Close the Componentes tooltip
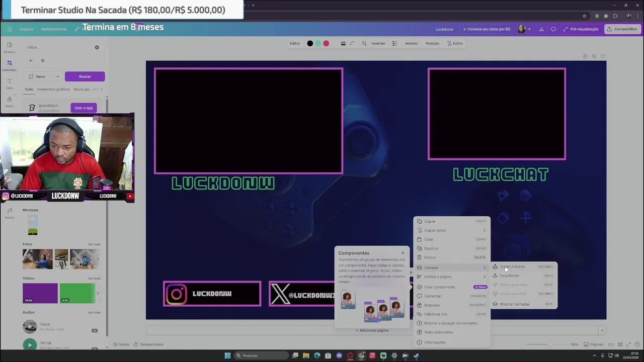 coord(403,253)
